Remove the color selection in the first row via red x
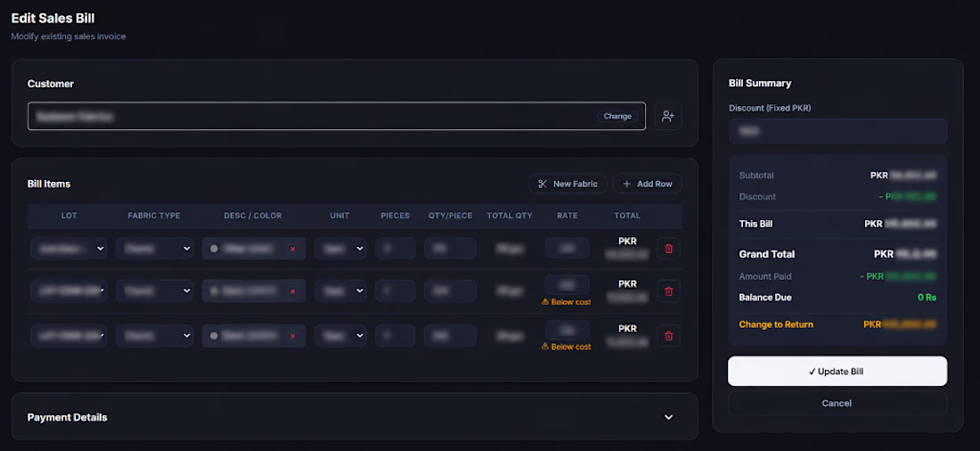This screenshot has width=980, height=451. (x=292, y=249)
